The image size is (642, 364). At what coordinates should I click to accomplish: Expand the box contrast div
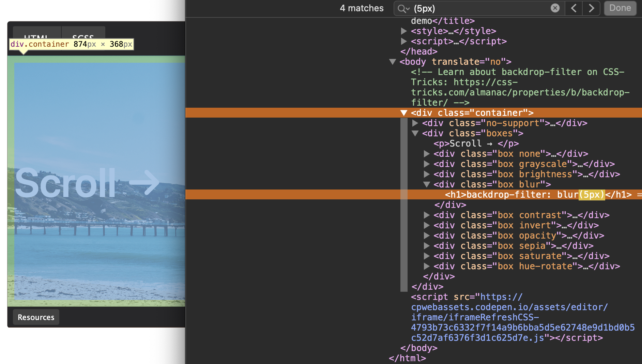pyautogui.click(x=426, y=215)
